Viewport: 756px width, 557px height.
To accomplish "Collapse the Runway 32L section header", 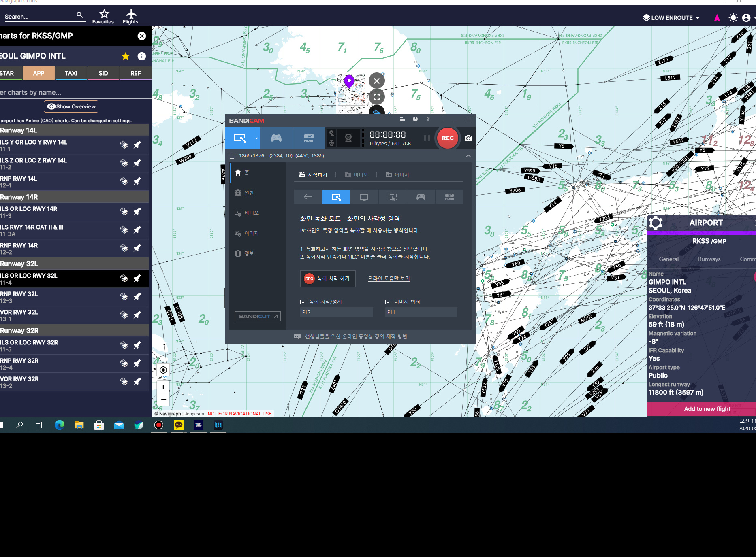I will coord(74,264).
